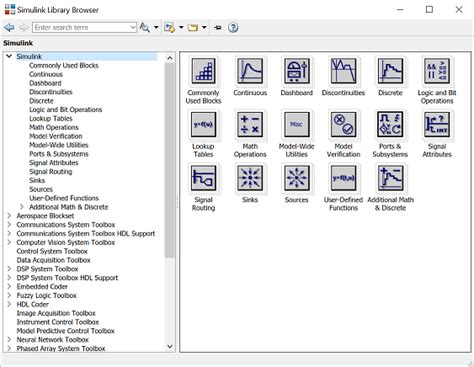Select Continuous in the tree
This screenshot has height=367, width=474.
pyautogui.click(x=46, y=74)
